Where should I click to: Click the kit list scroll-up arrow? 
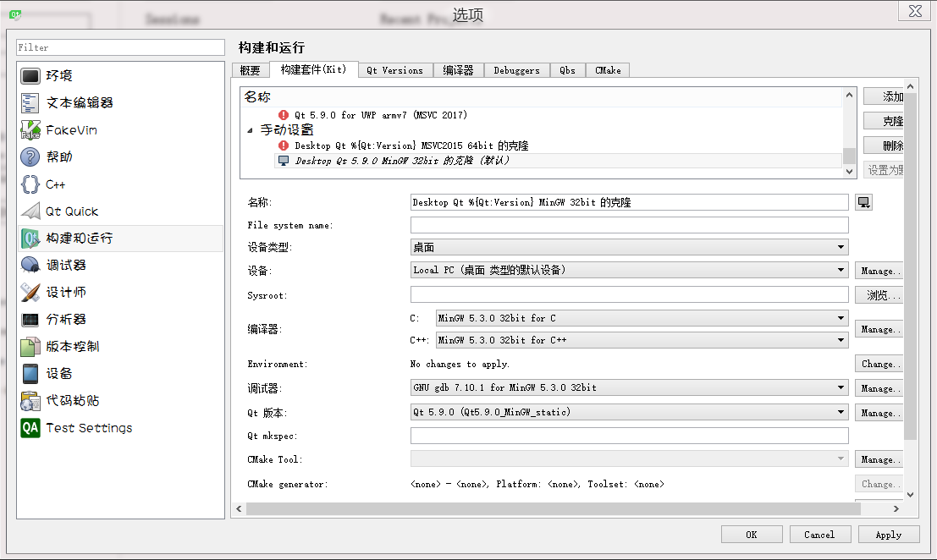(849, 95)
